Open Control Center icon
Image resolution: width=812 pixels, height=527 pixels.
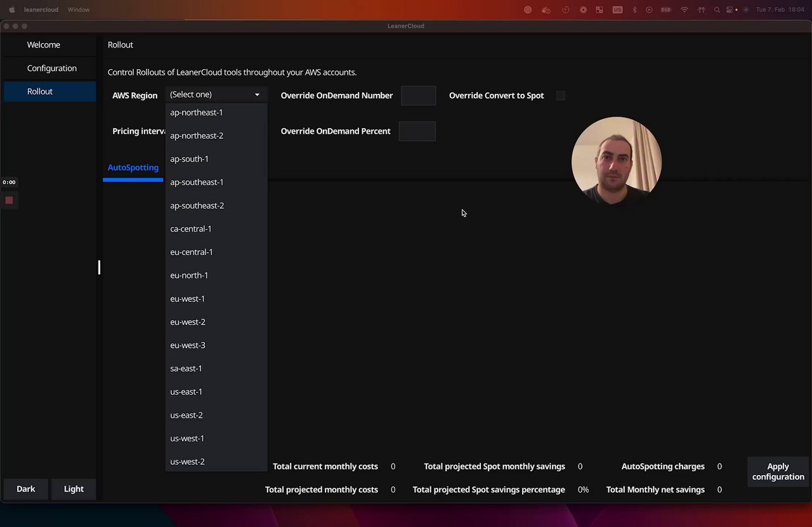click(x=730, y=10)
